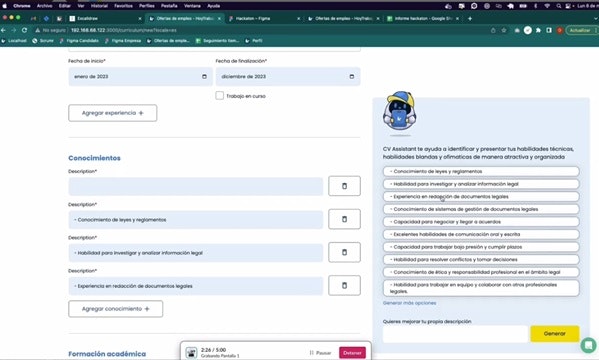The height and width of the screenshot is (360, 599).
Task: Click the Fecha de finalización 'diciembre de 2023' field
Action: 288,76
